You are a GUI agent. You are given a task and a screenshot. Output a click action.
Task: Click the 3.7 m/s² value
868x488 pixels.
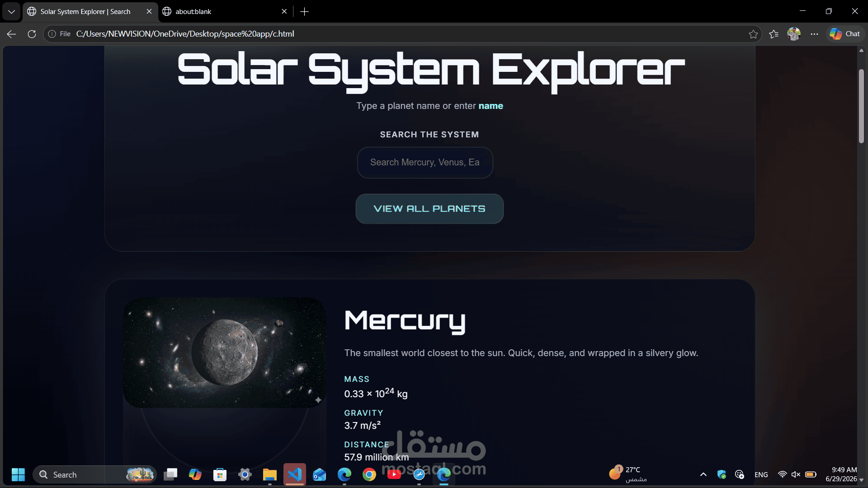363,426
